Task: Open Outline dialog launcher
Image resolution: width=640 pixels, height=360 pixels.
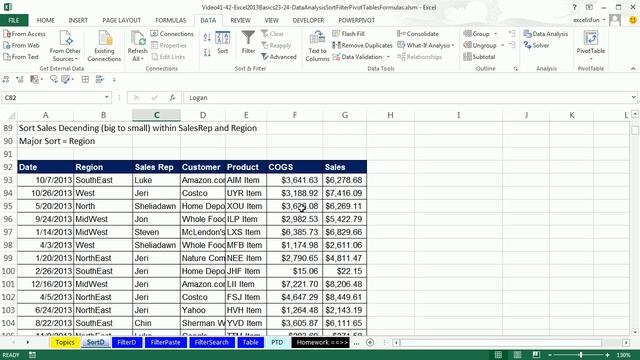Action: tap(516, 69)
